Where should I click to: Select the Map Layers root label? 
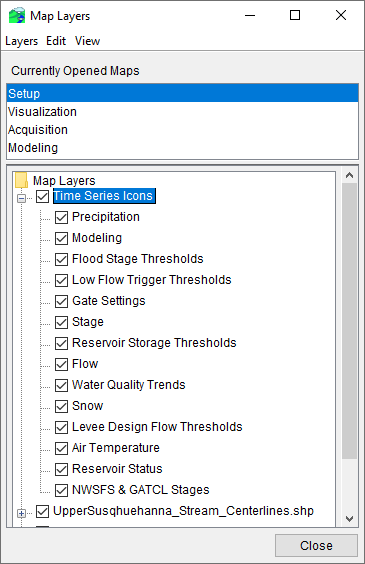point(64,181)
